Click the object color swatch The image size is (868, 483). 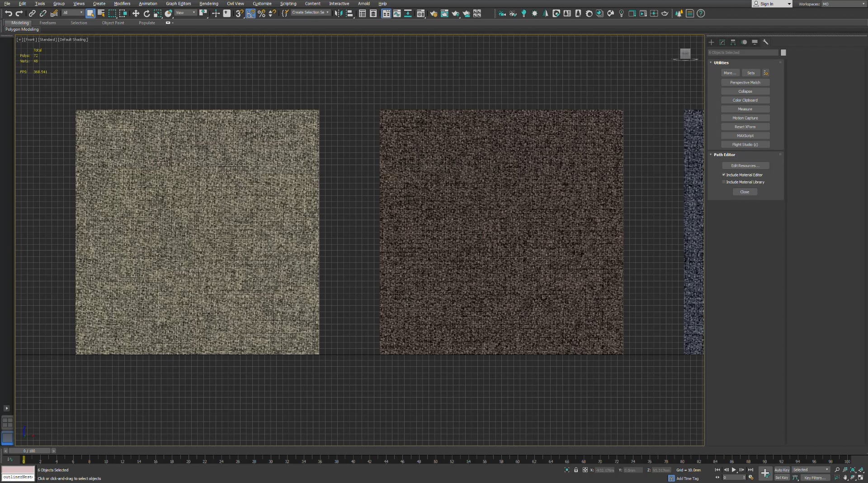pyautogui.click(x=783, y=53)
